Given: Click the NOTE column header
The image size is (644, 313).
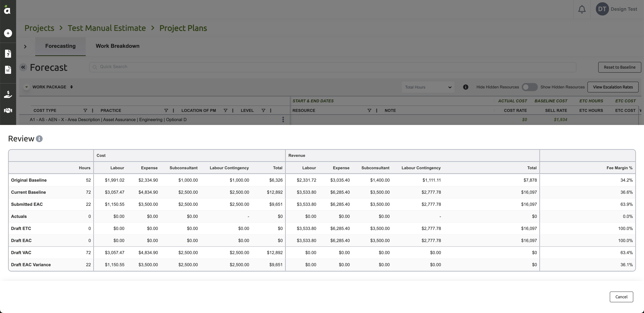Looking at the screenshot, I should click(390, 111).
